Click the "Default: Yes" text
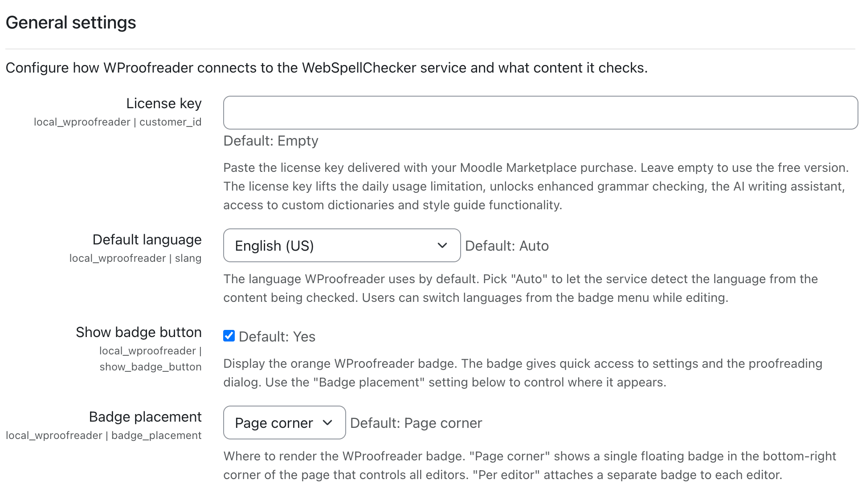 [x=277, y=337]
